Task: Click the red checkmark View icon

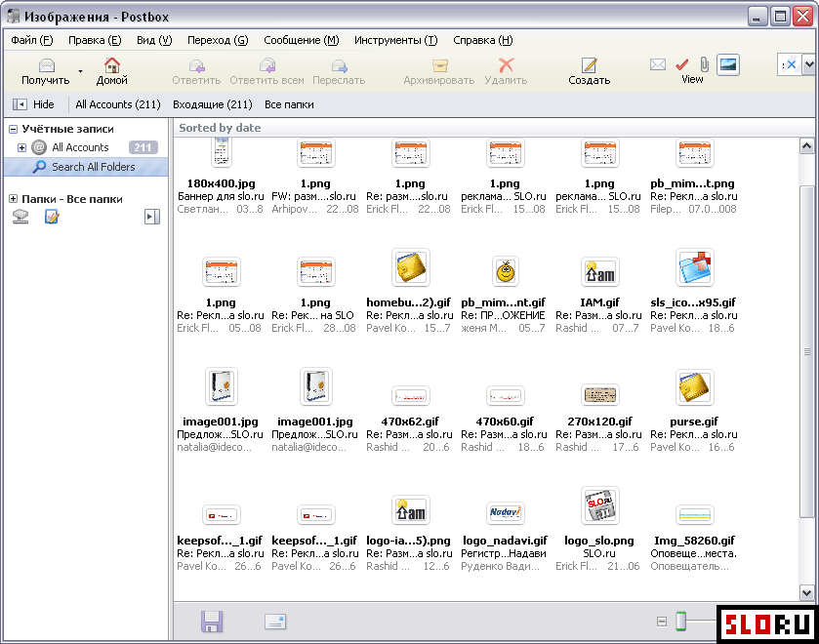Action: (682, 64)
